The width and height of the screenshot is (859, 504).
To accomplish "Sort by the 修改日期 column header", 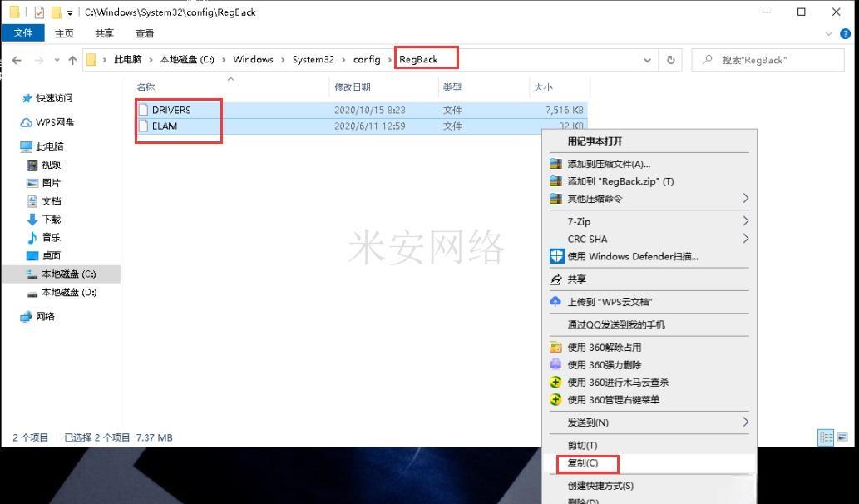I will (x=353, y=87).
